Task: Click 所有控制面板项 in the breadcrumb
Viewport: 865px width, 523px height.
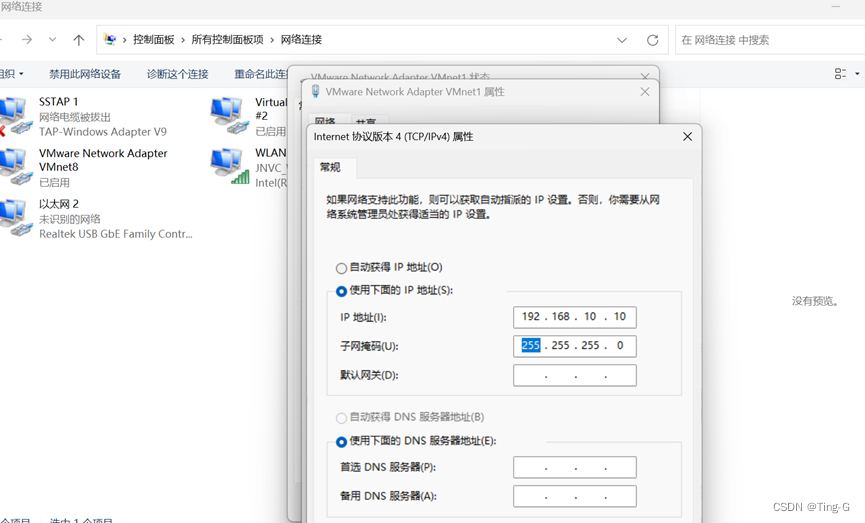Action: (227, 40)
